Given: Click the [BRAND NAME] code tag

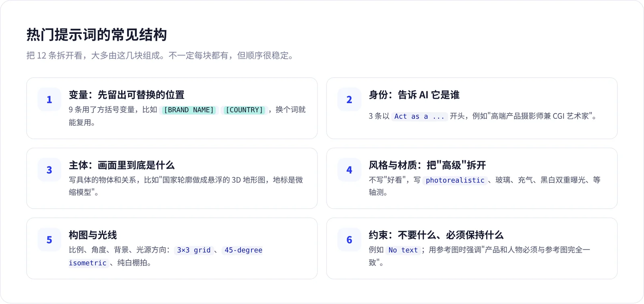Looking at the screenshot, I should [x=189, y=110].
